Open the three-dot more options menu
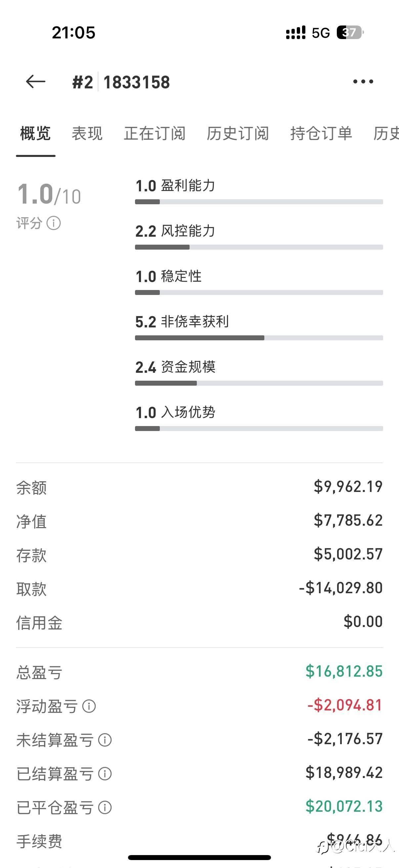 363,81
